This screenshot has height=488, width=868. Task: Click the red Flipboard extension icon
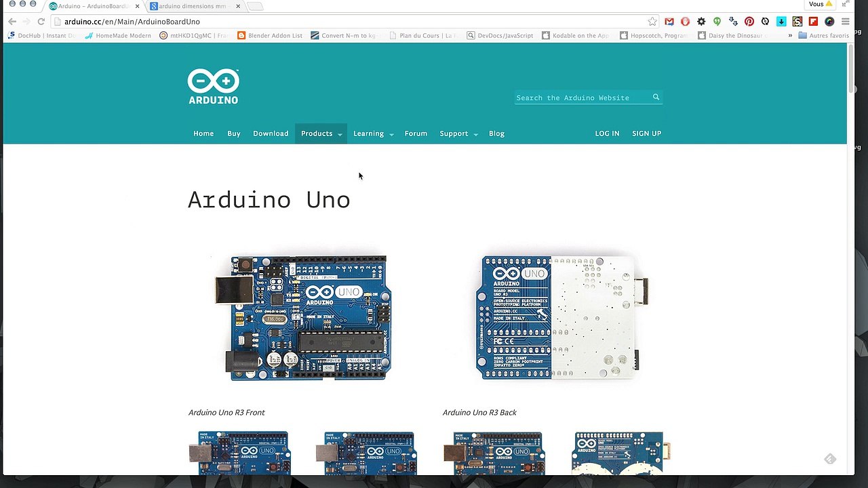(x=813, y=22)
